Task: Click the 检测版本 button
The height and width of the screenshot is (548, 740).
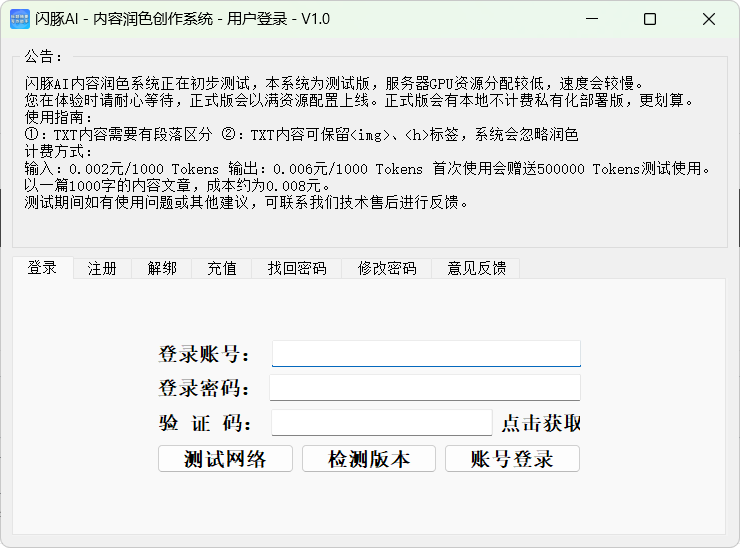Action: [x=369, y=459]
